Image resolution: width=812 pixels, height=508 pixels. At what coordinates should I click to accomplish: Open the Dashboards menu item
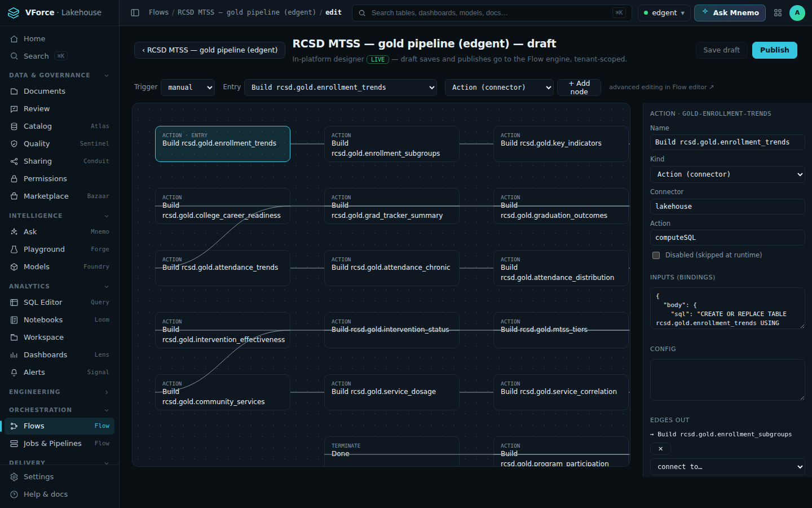click(x=59, y=355)
